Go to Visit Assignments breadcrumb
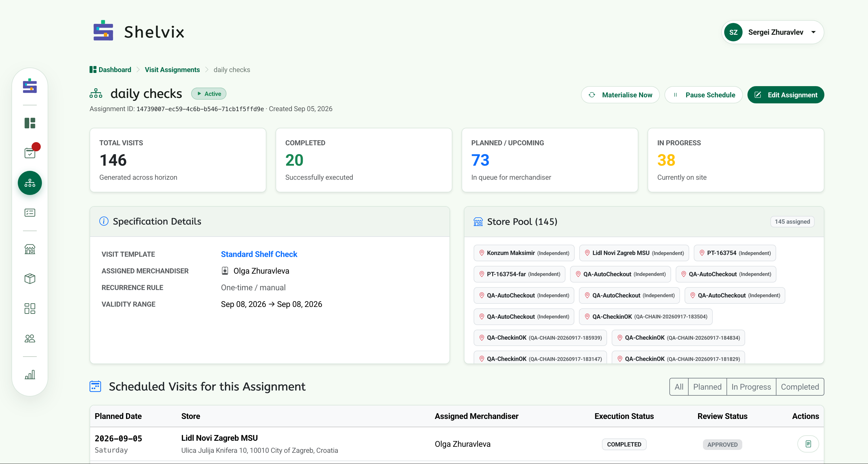The image size is (868, 464). coord(172,69)
